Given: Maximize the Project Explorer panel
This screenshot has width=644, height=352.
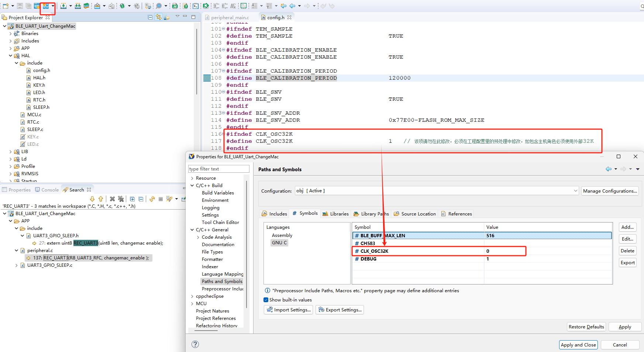Looking at the screenshot, I should click(x=193, y=17).
